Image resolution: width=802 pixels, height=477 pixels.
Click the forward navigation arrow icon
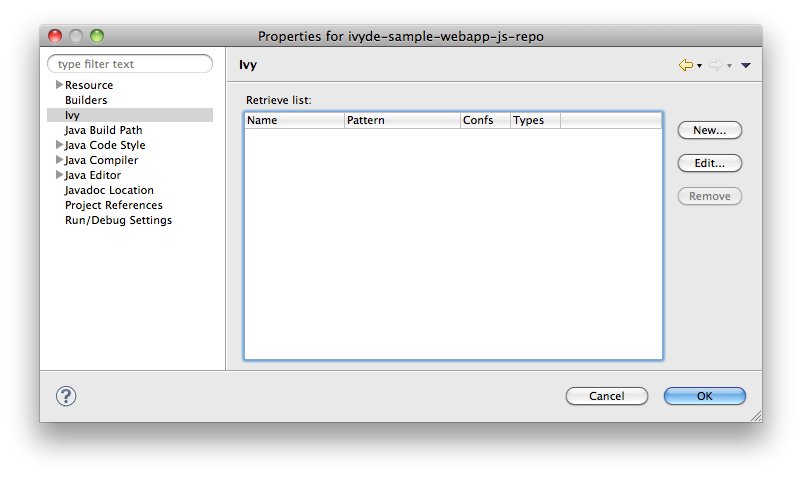coord(715,65)
